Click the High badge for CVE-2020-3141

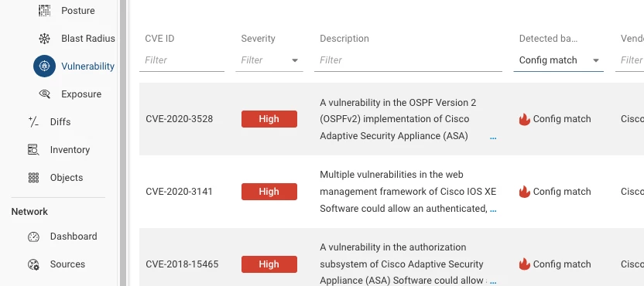(269, 192)
